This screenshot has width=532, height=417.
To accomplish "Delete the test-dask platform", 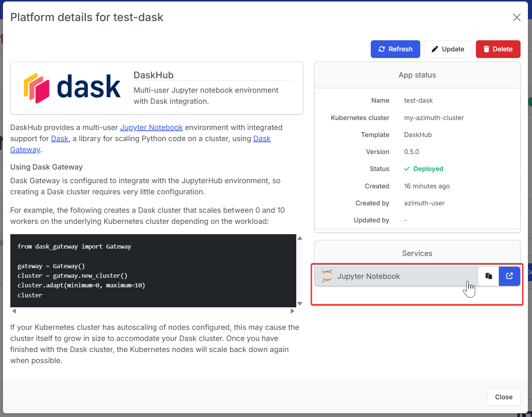I will pos(498,49).
